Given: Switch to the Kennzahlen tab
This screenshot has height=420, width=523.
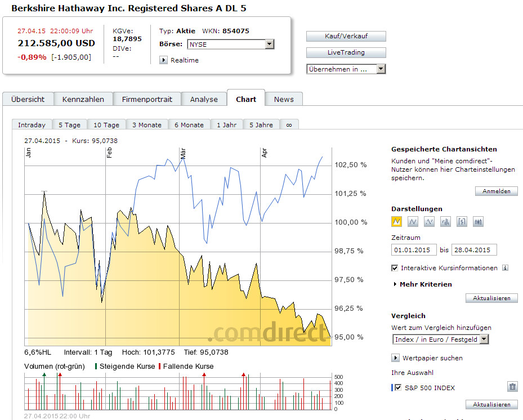Looking at the screenshot, I should [83, 99].
